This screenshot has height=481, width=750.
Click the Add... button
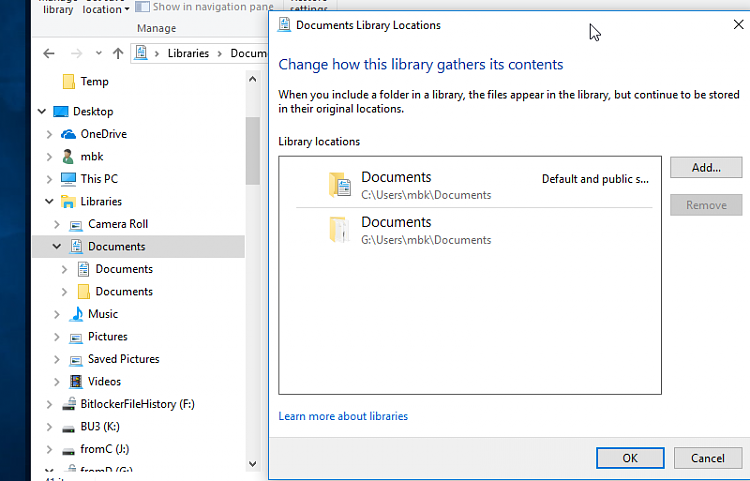click(x=706, y=167)
